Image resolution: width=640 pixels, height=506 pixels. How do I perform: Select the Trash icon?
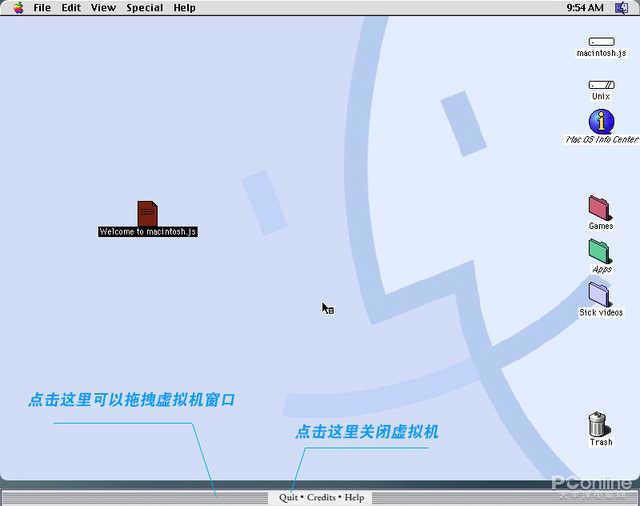(x=599, y=424)
